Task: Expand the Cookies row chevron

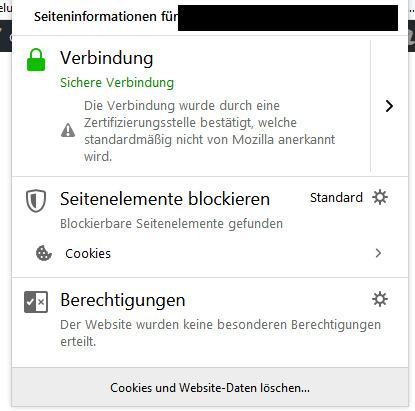Action: (378, 253)
